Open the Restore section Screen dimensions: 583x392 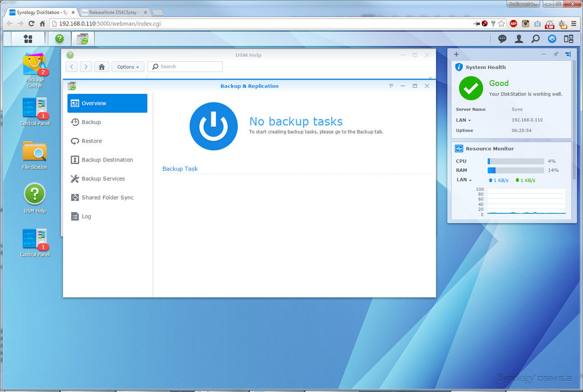107,141
